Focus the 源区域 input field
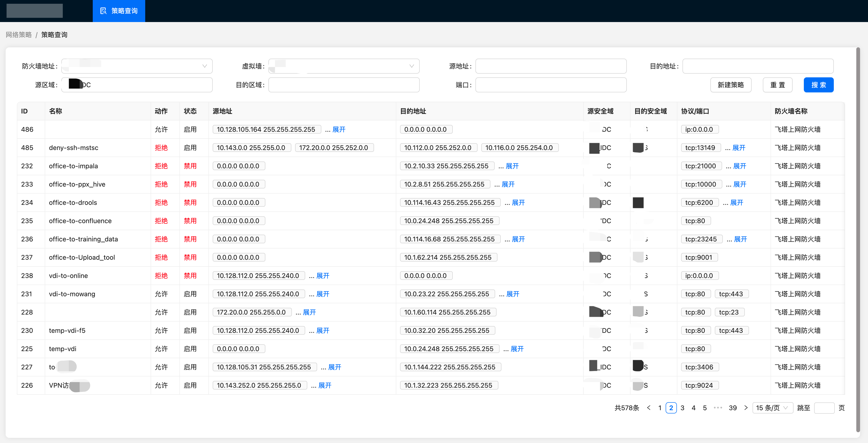868x443 pixels. [137, 85]
